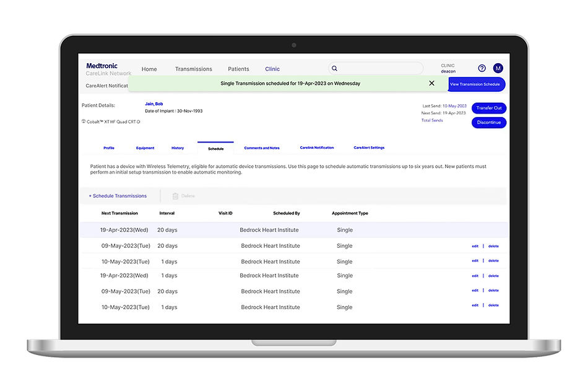
Task: Open the Transmissions navigation item
Action: click(194, 69)
